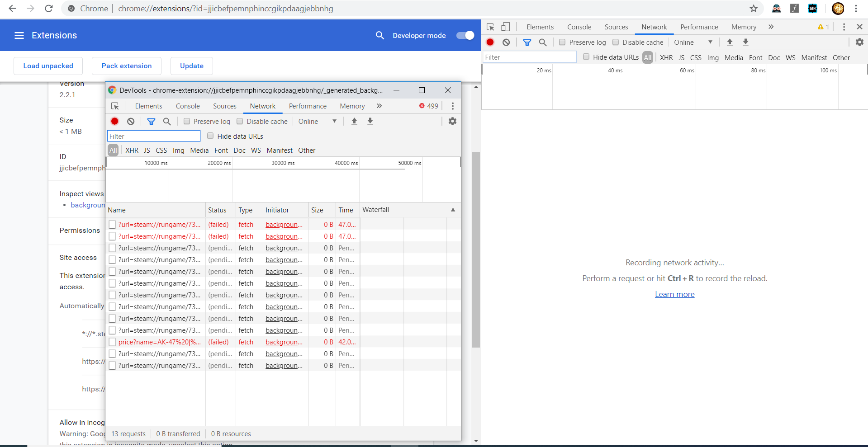Open the Memory tab in DevTools

click(x=352, y=106)
